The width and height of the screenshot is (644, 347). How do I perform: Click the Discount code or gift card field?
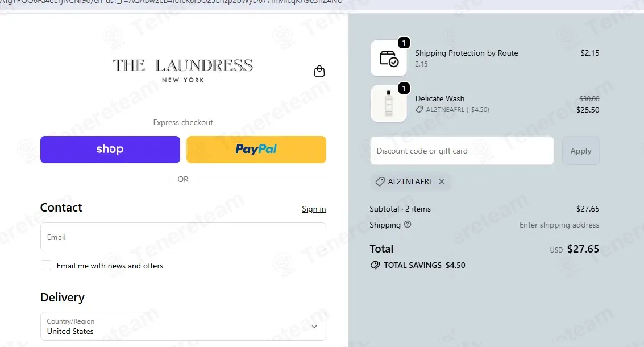click(462, 151)
